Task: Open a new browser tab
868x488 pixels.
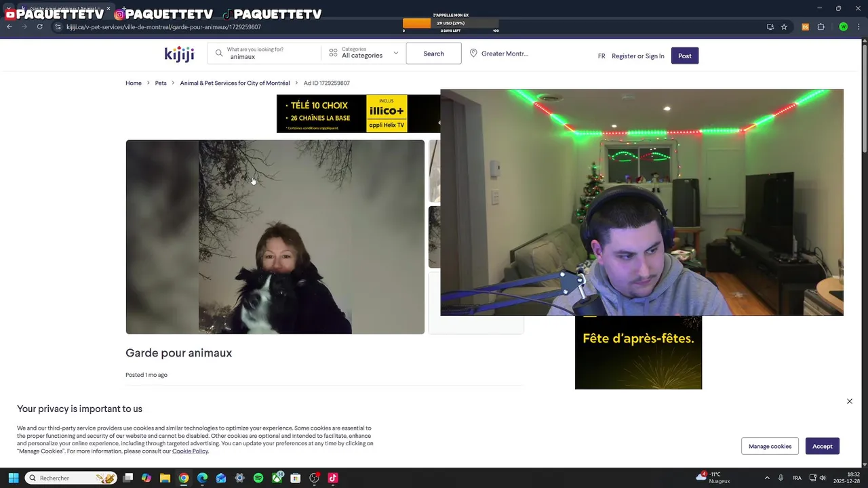Action: point(123,9)
